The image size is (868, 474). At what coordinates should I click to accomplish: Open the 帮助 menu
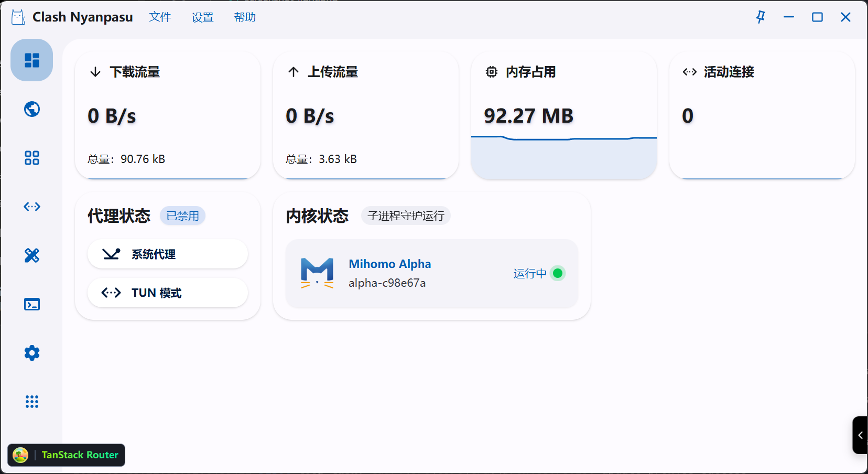coord(245,17)
